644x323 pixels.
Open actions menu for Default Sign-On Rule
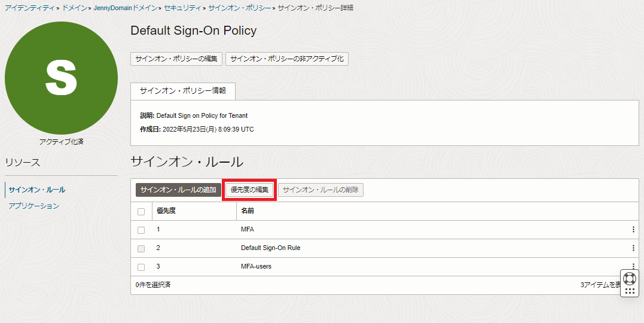633,248
